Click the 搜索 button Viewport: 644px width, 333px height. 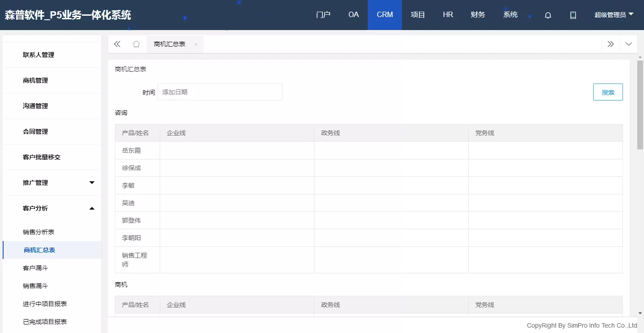pos(608,92)
